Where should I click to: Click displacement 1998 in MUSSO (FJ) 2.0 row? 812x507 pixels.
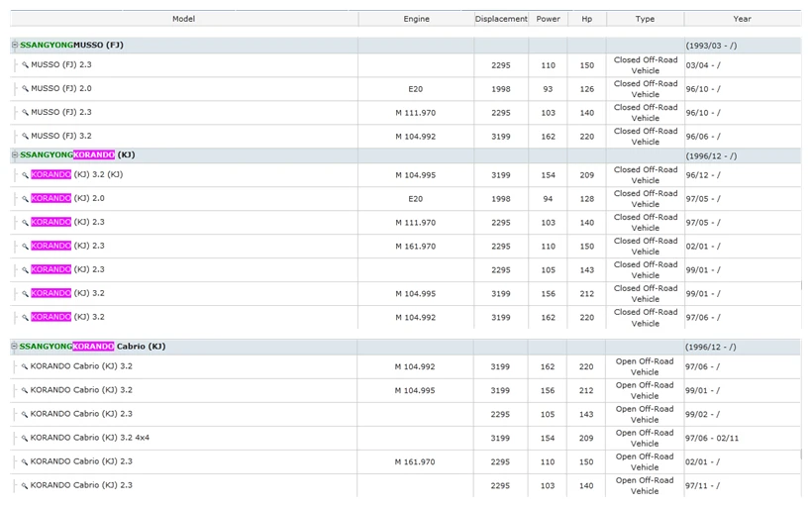pos(501,89)
